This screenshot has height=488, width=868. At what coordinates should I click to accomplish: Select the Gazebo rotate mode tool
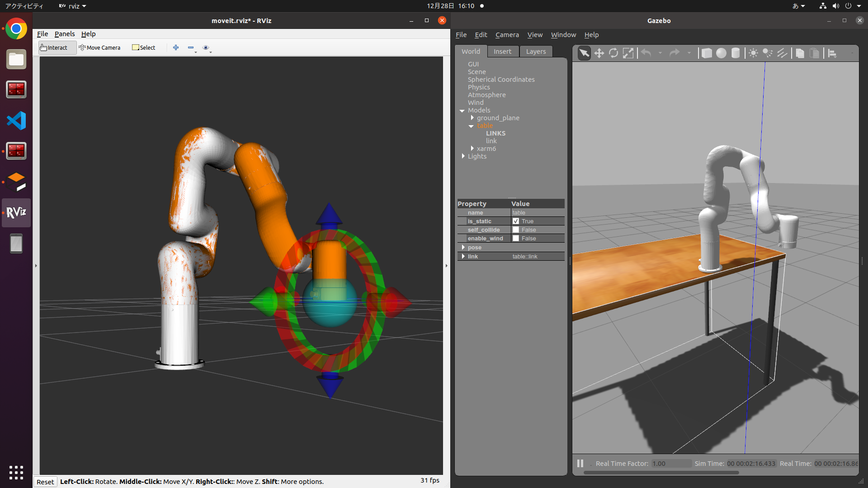pos(613,53)
